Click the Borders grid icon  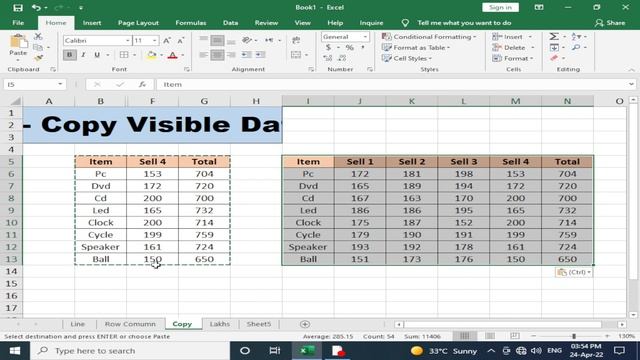[x=124, y=55]
